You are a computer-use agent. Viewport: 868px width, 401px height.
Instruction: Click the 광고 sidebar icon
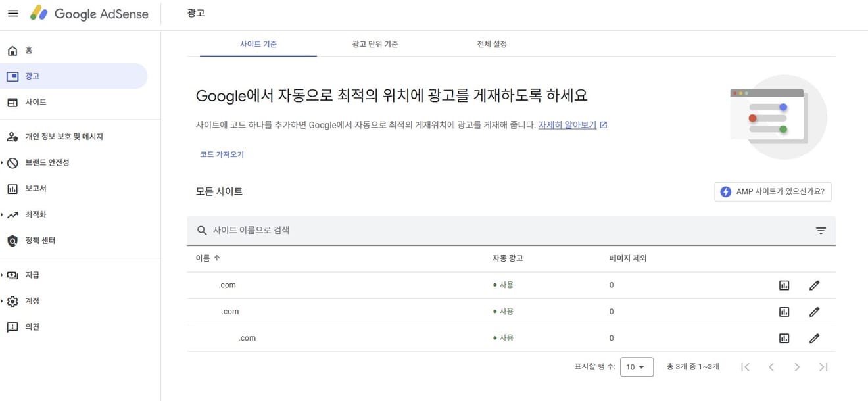pos(12,76)
